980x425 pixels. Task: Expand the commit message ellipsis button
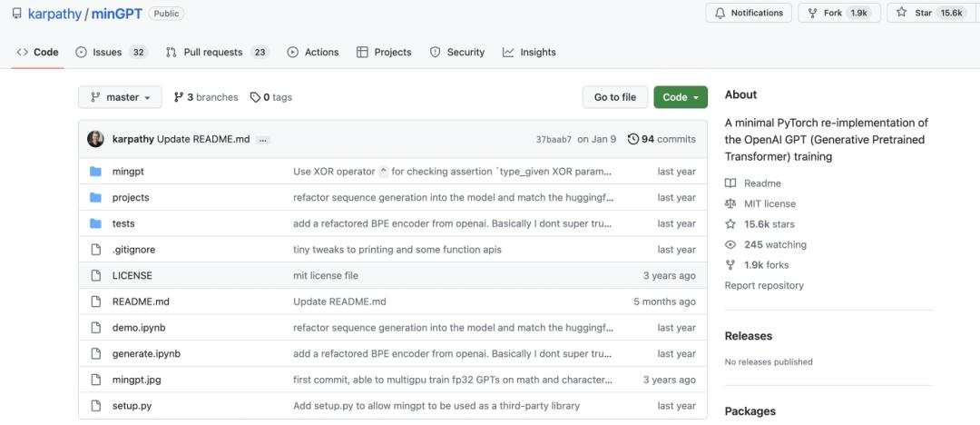coord(263,140)
